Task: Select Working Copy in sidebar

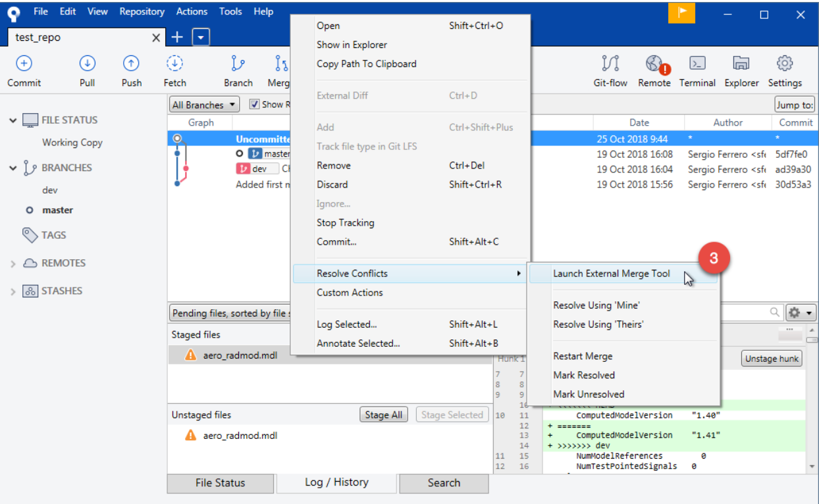Action: click(72, 143)
